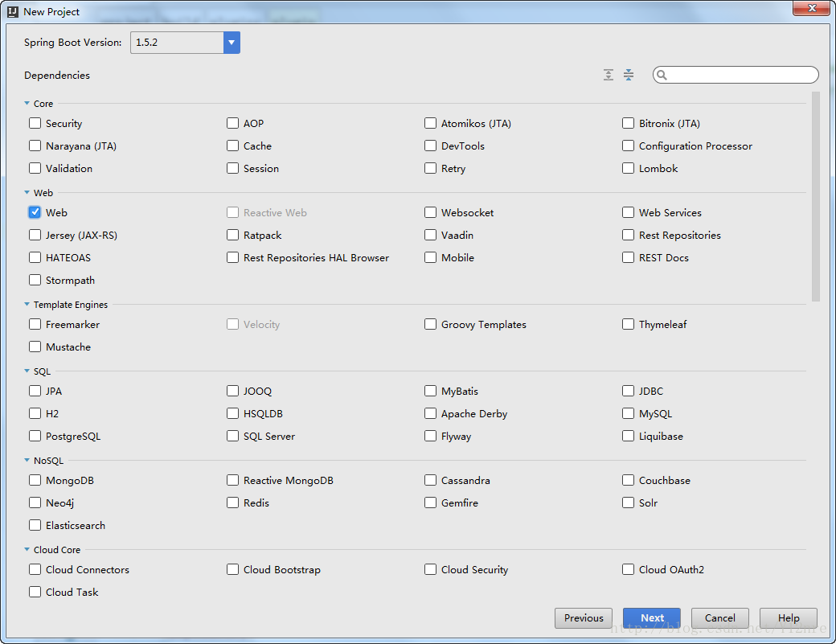Enable the Thymeleaf checkbox
836x644 pixels.
[628, 323]
